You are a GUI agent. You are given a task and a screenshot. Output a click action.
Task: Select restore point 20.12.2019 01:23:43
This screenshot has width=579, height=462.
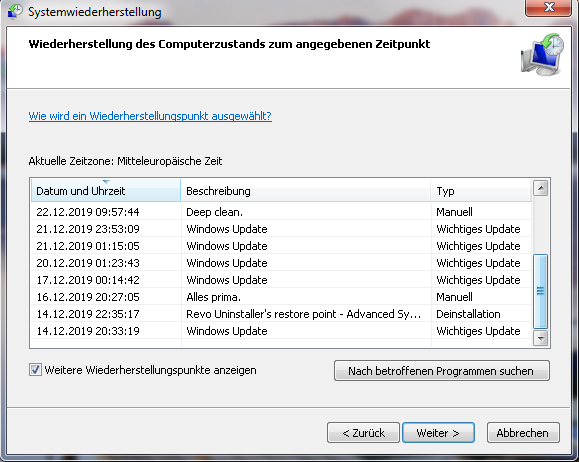281,263
